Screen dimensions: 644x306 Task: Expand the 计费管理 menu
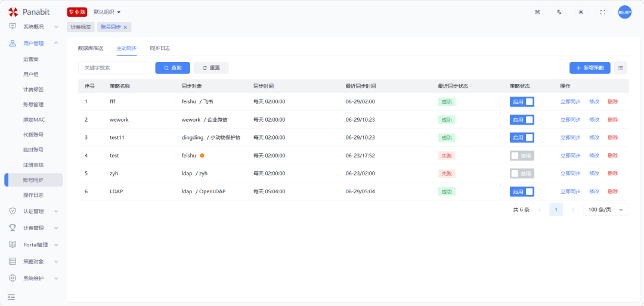pyautogui.click(x=56, y=228)
